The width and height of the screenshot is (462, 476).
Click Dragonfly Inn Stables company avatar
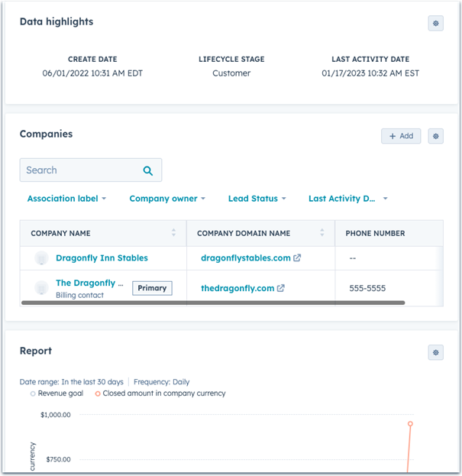point(41,258)
